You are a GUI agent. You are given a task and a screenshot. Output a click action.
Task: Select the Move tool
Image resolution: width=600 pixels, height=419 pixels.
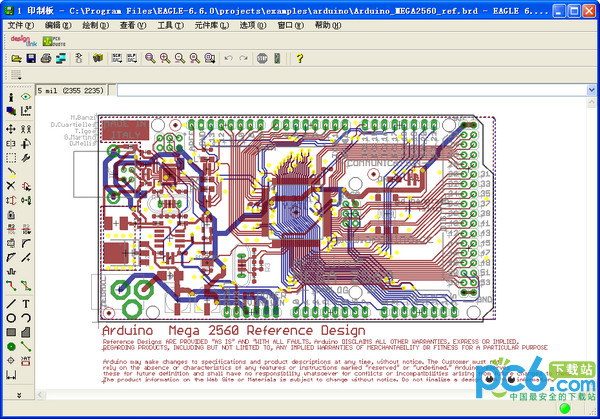pos(11,129)
